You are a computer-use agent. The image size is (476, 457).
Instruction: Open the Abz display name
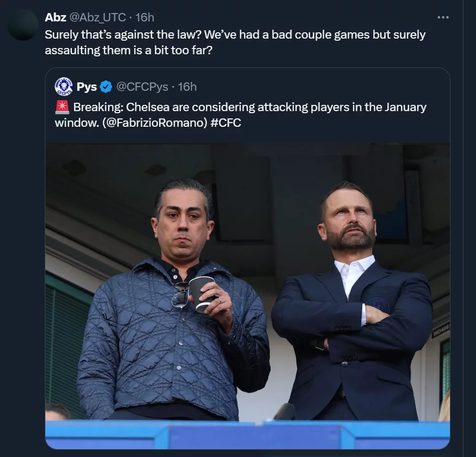coord(55,17)
